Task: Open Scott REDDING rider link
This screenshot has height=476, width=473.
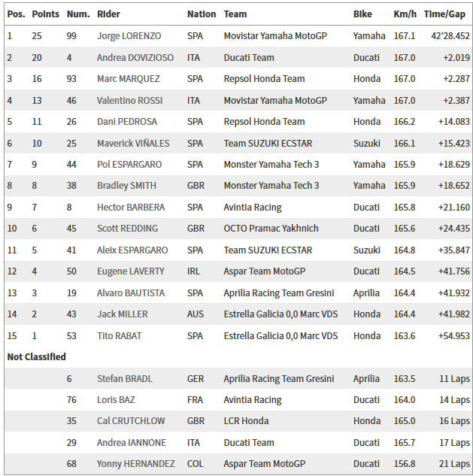Action: pyautogui.click(x=128, y=229)
